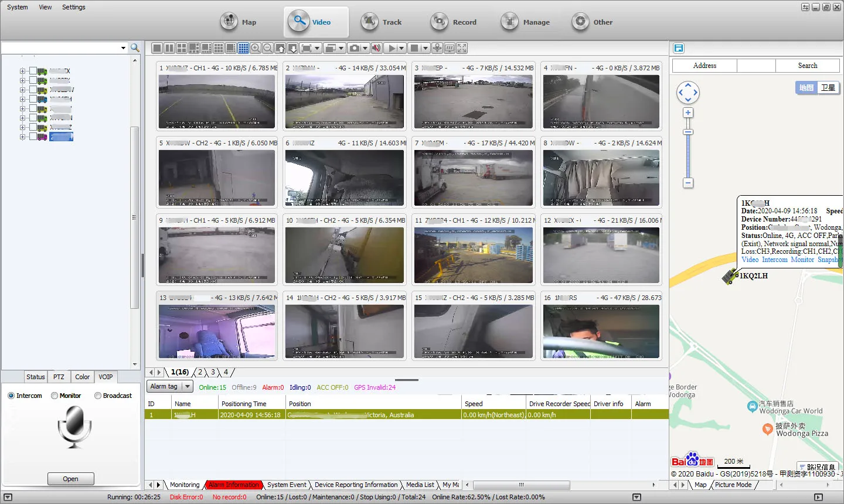
Task: Click the intercom microphone image
Action: point(74,427)
